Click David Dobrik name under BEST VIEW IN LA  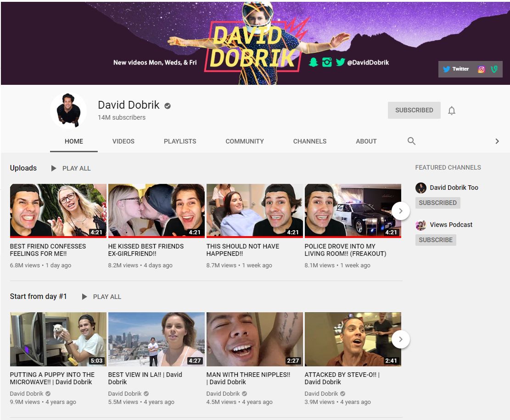(124, 393)
